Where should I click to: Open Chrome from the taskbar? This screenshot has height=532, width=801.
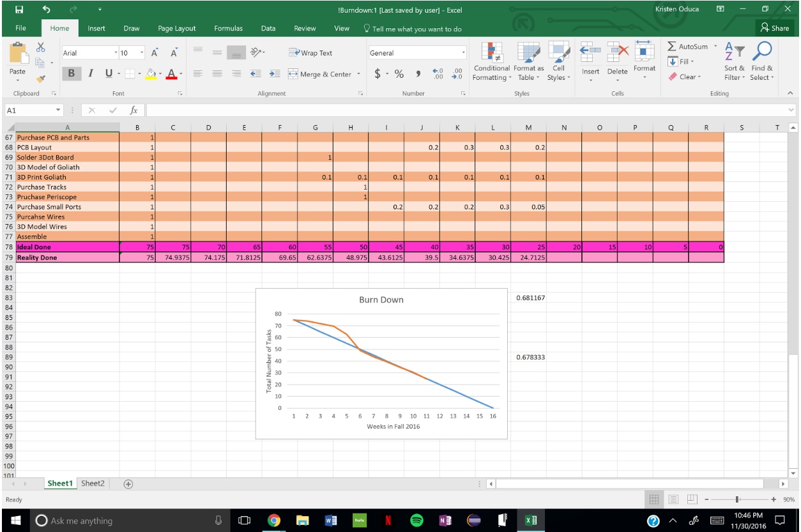tap(273, 521)
